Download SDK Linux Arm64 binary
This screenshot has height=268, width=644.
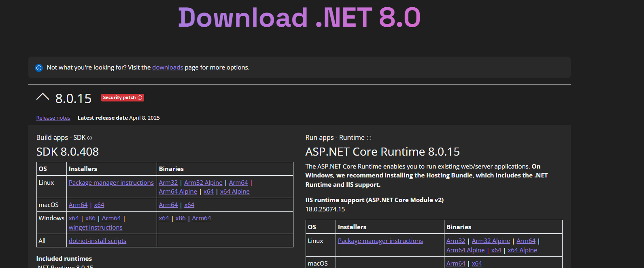238,183
